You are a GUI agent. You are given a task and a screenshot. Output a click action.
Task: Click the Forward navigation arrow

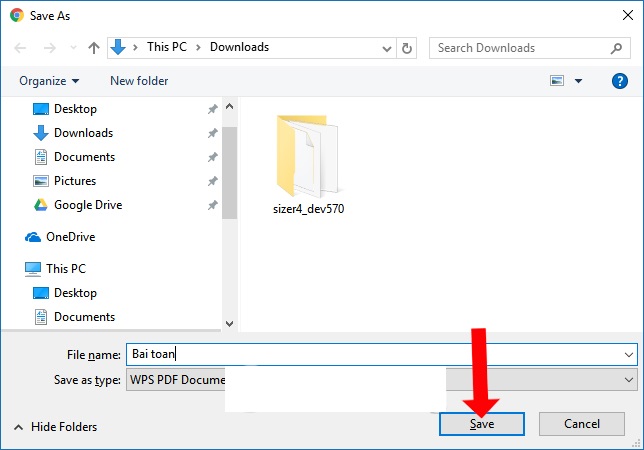pos(50,48)
